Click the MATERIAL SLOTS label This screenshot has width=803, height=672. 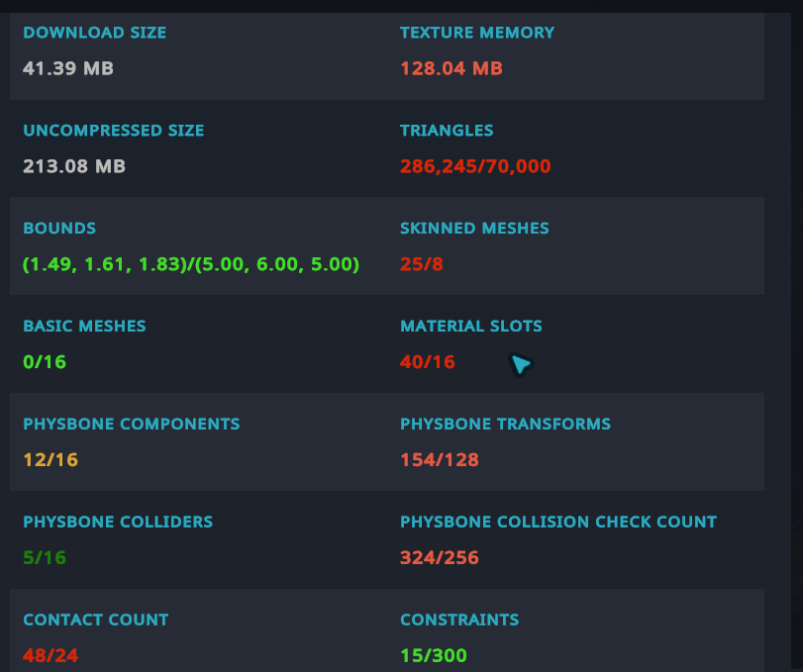471,326
